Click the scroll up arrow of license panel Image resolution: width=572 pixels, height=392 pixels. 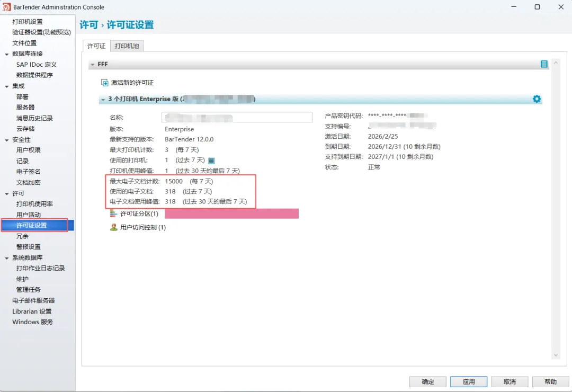(x=556, y=63)
